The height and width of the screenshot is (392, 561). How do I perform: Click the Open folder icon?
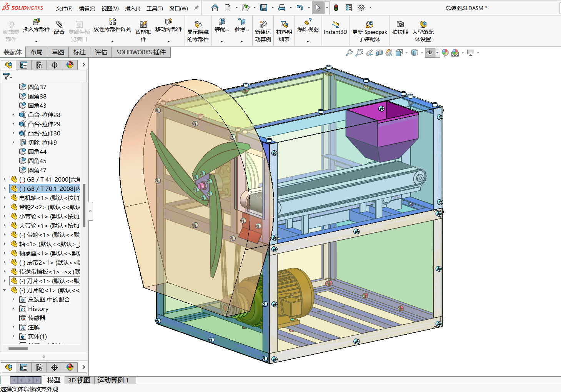[x=245, y=8]
